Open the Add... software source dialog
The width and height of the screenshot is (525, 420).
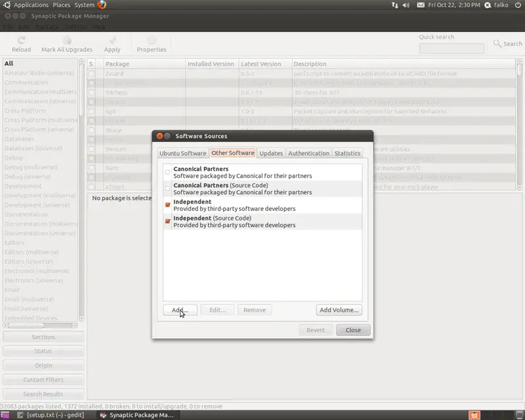180,310
